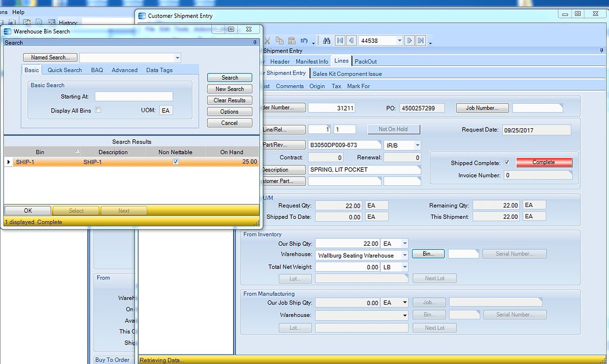Jump to first record with navigation icon
This screenshot has height=364, width=609.
(340, 40)
